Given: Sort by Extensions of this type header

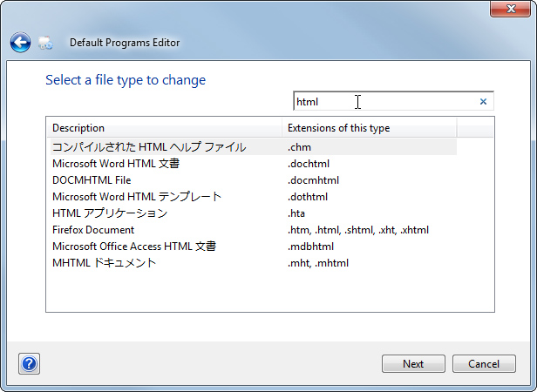Looking at the screenshot, I should [370, 128].
